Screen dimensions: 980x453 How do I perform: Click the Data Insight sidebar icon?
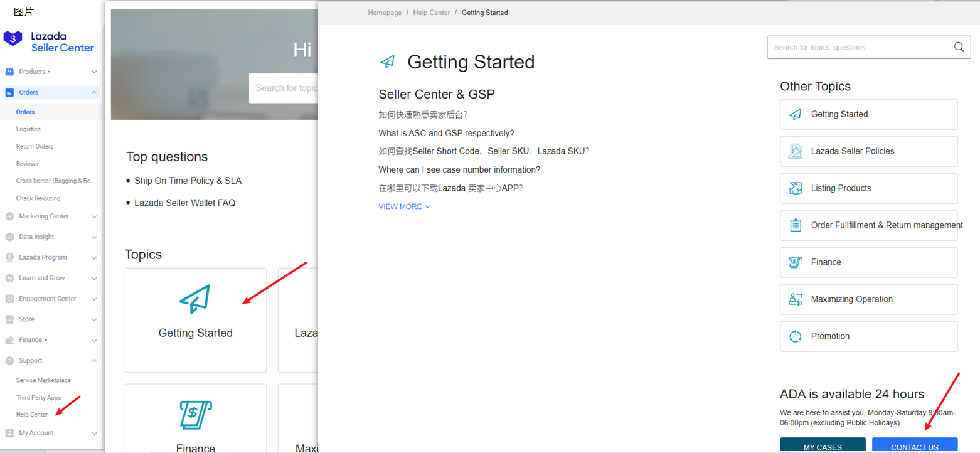9,237
